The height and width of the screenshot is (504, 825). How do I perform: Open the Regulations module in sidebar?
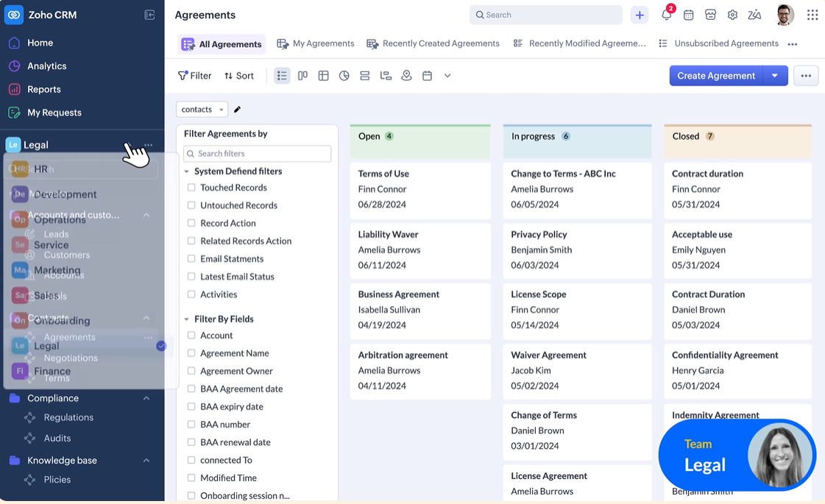point(68,417)
